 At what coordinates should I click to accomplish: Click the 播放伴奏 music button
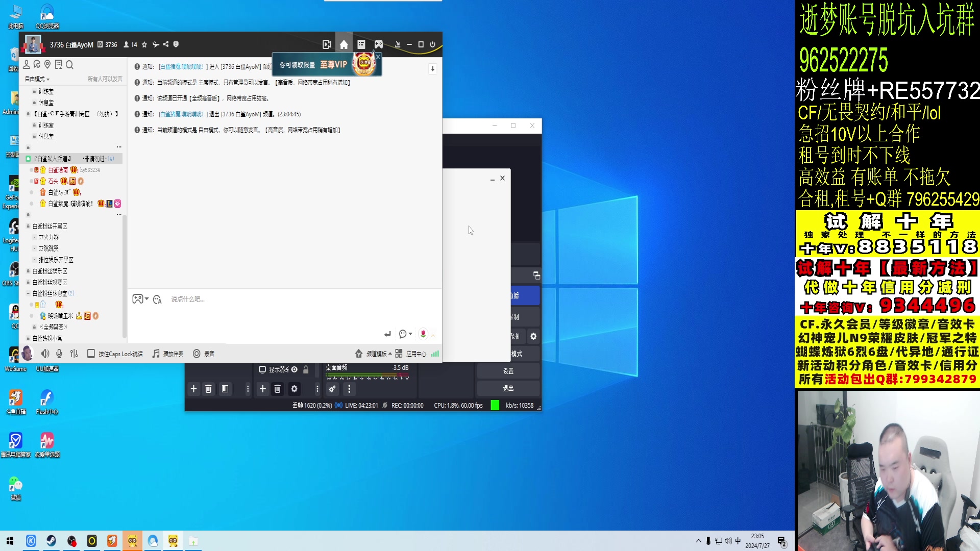pos(167,354)
